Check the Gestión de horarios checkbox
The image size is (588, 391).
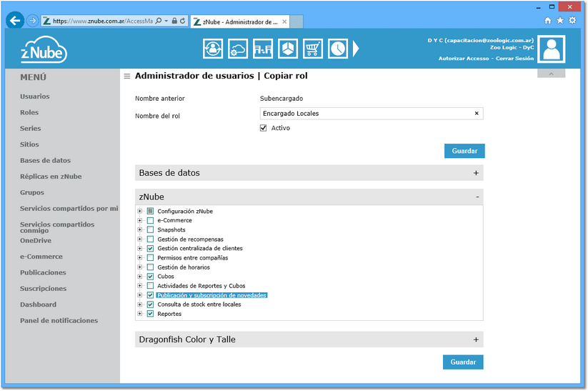[x=150, y=267]
